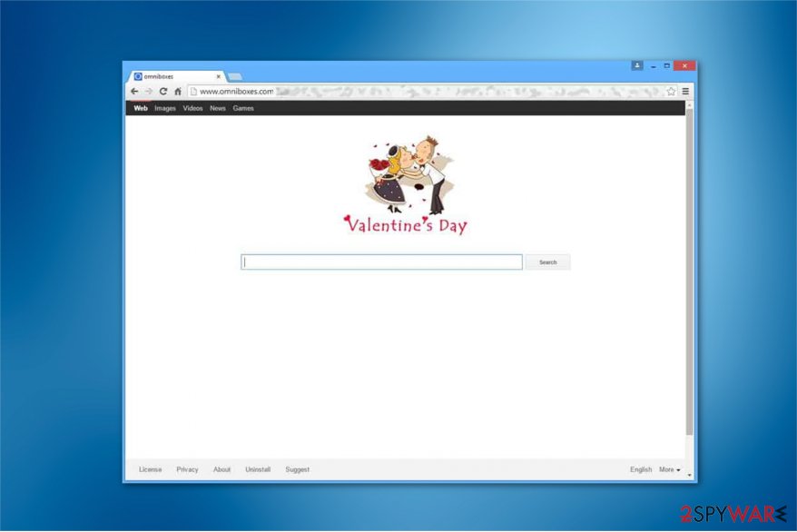Open the Uninstall link
The height and width of the screenshot is (532, 797).
click(258, 469)
